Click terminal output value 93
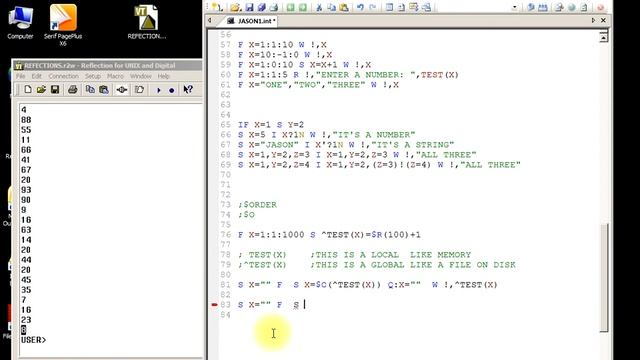The width and height of the screenshot is (640, 360). pyautogui.click(x=26, y=190)
